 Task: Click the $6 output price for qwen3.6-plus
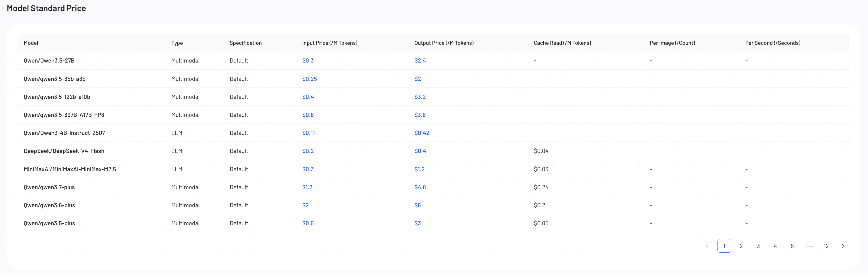click(418, 205)
